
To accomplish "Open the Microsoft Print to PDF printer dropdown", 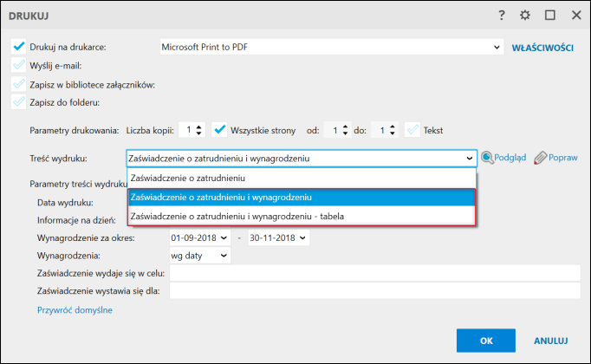I will coord(497,47).
